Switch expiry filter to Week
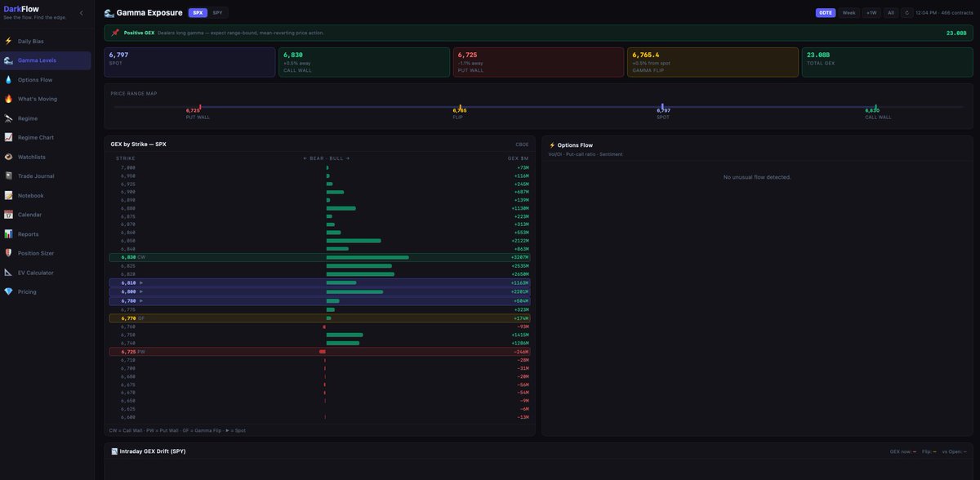Viewport: 980px width, 480px height. point(849,13)
